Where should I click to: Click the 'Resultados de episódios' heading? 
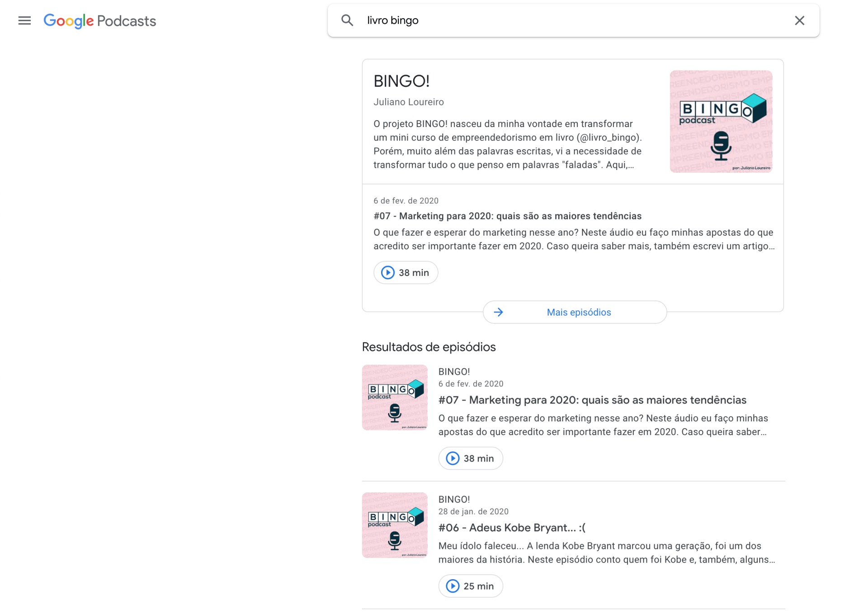pos(429,347)
